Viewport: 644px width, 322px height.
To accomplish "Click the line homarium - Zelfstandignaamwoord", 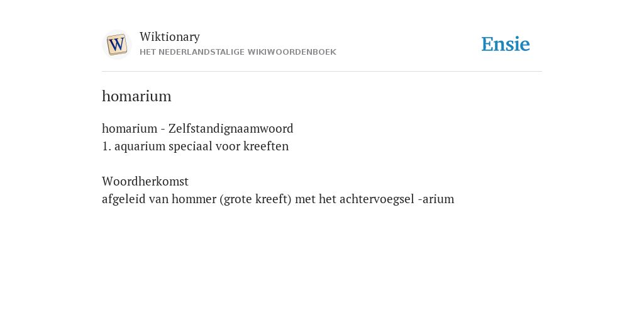I will point(197,128).
